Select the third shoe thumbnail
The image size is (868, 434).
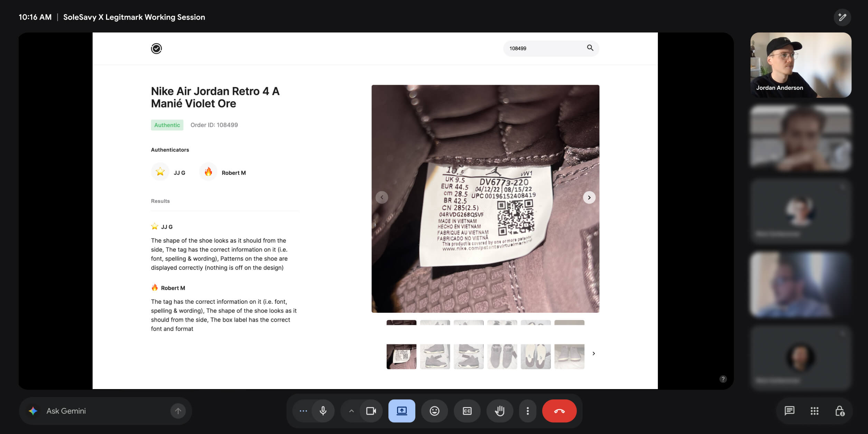pyautogui.click(x=469, y=356)
